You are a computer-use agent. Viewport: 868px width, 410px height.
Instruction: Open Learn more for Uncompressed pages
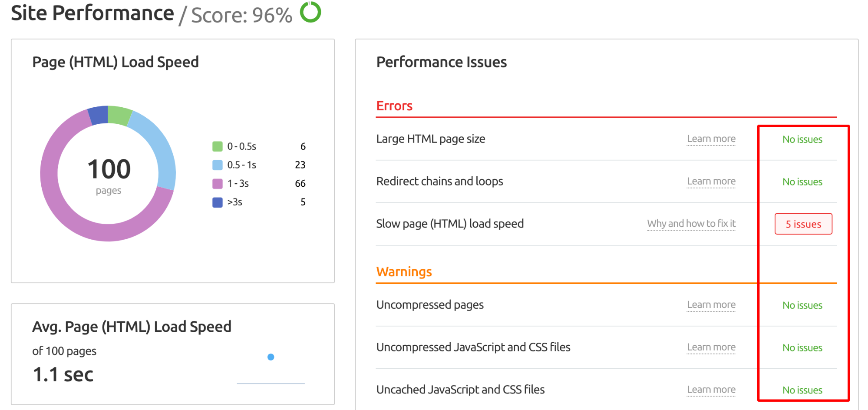point(711,304)
